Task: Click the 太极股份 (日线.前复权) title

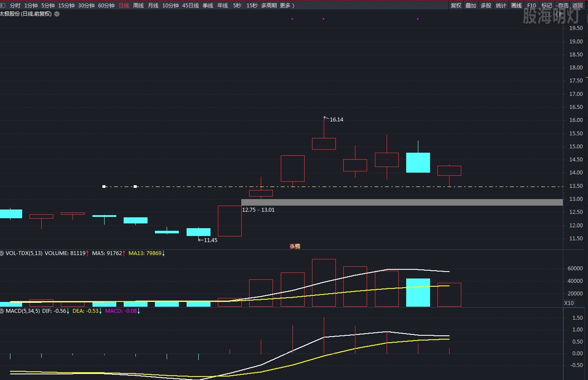Action: click(26, 14)
